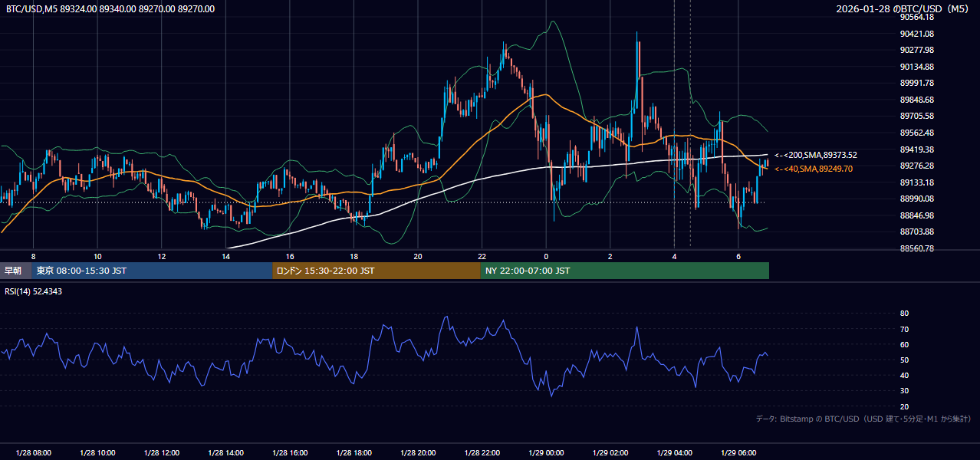This screenshot has width=980, height=460.
Task: Click the 1/28 20:00 date label
Action: coord(417,453)
